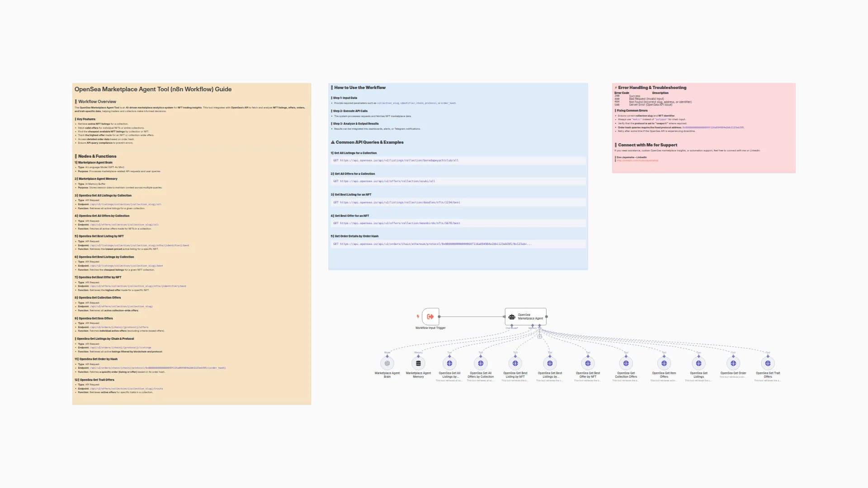The width and height of the screenshot is (868, 488).
Task: Click the '8| OpenSea Get Collection Offers' guide entry
Action: [x=98, y=298]
